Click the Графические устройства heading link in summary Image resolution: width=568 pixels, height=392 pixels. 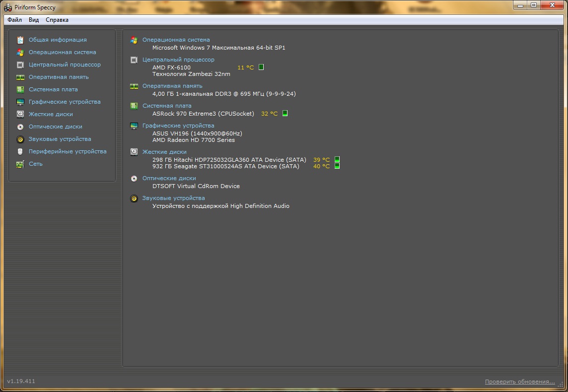click(178, 126)
